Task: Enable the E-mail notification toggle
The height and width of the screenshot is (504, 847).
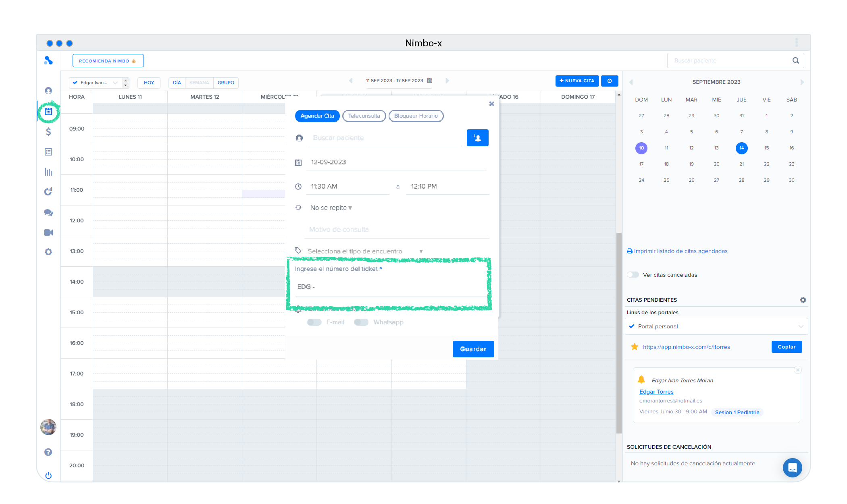Action: [x=314, y=322]
